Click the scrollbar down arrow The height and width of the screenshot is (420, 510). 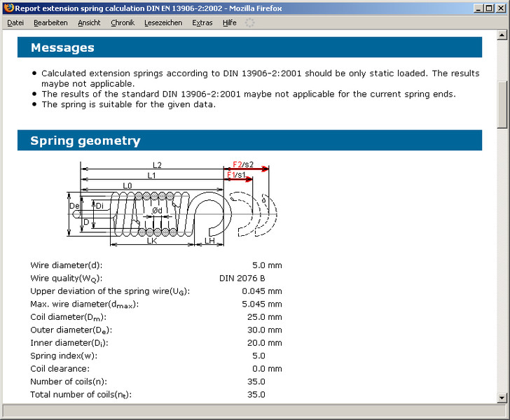click(502, 398)
